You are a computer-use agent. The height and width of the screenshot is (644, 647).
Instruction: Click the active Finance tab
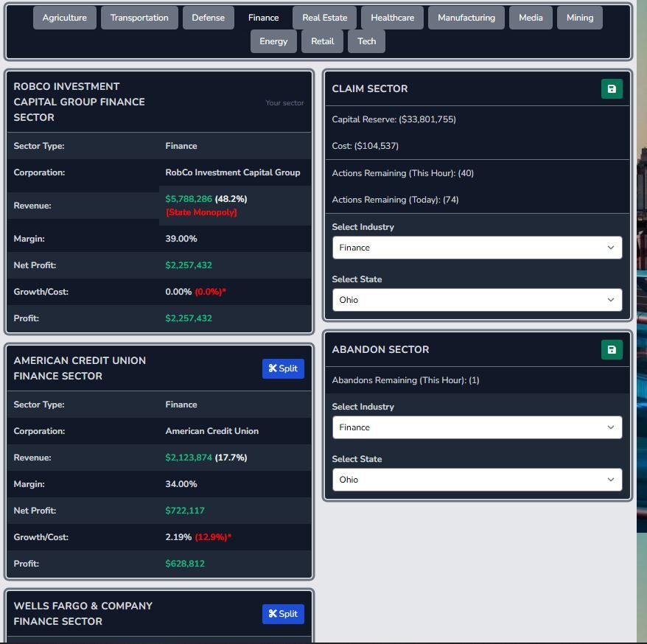point(264,18)
